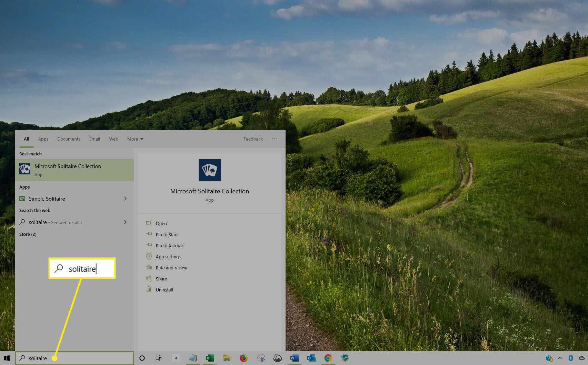Click Pin to taskbar option
Screen dimensions: 588x365
coord(169,246)
